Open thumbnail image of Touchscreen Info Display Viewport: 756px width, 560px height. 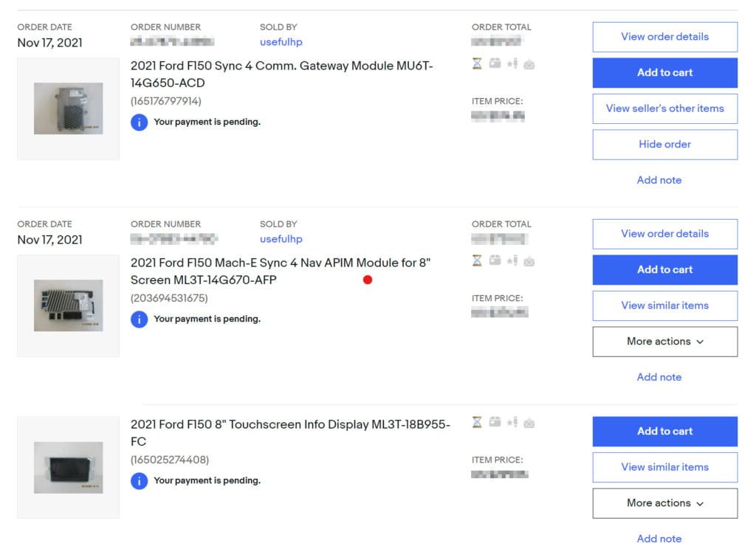[68, 468]
